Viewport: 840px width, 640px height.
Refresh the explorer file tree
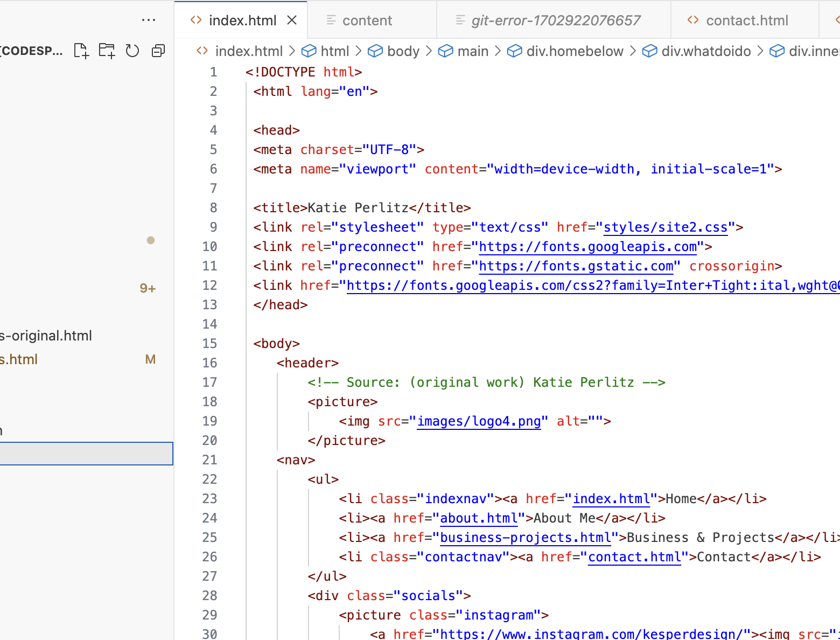[132, 51]
